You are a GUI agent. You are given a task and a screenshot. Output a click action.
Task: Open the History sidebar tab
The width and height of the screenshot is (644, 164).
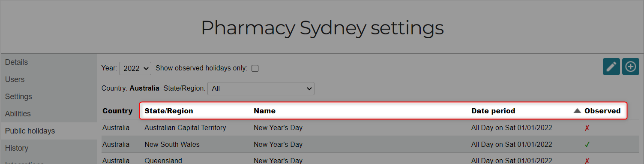click(49, 148)
